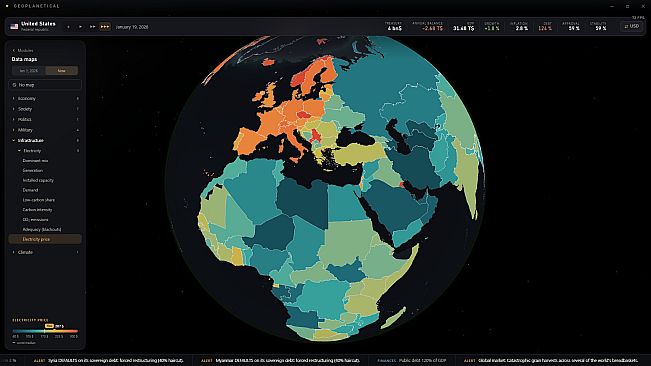The height and width of the screenshot is (366, 651).
Task: Collapse the Electricity subcategory
Action: 48,151
